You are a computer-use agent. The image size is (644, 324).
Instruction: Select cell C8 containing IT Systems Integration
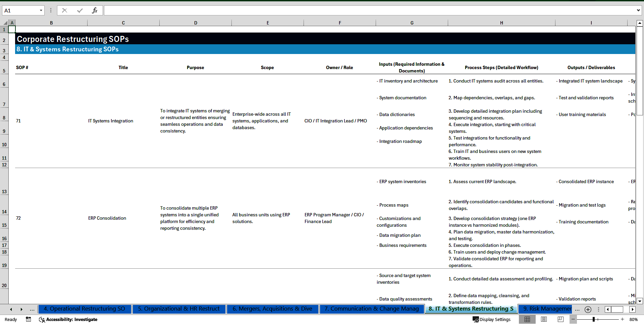tap(110, 121)
